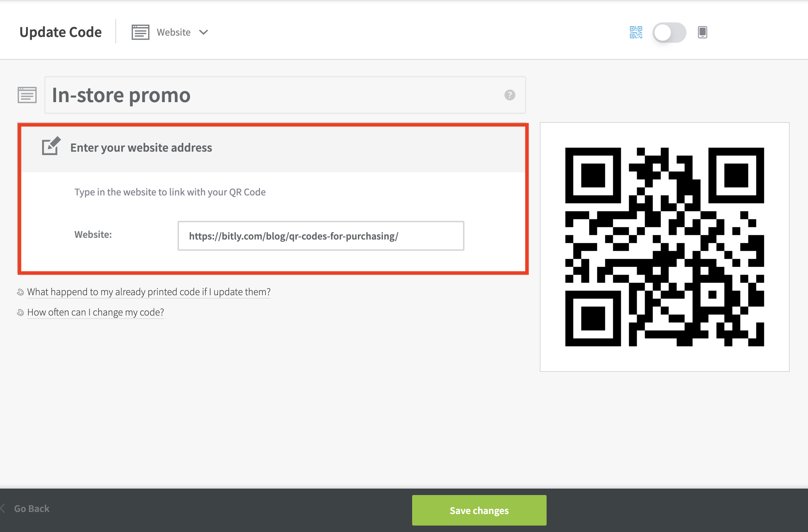This screenshot has width=808, height=532.
Task: Click the mobile phone preview icon
Action: [702, 33]
